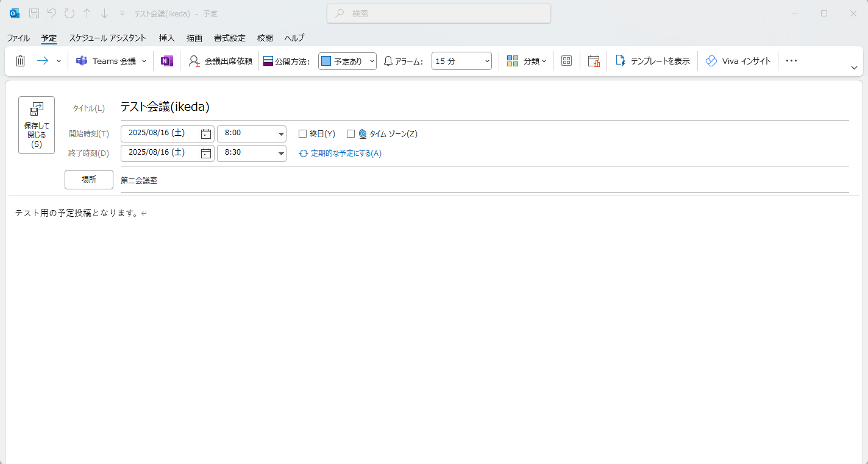868x464 pixels.
Task: Enable the 終日 all-day checkbox
Action: pyautogui.click(x=302, y=134)
